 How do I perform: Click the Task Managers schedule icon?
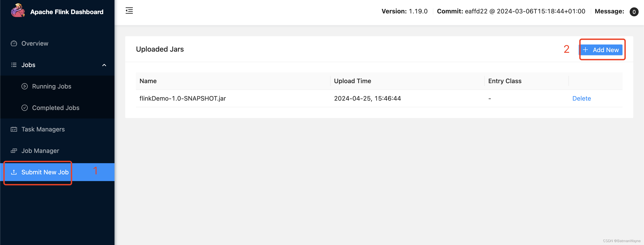tap(14, 129)
